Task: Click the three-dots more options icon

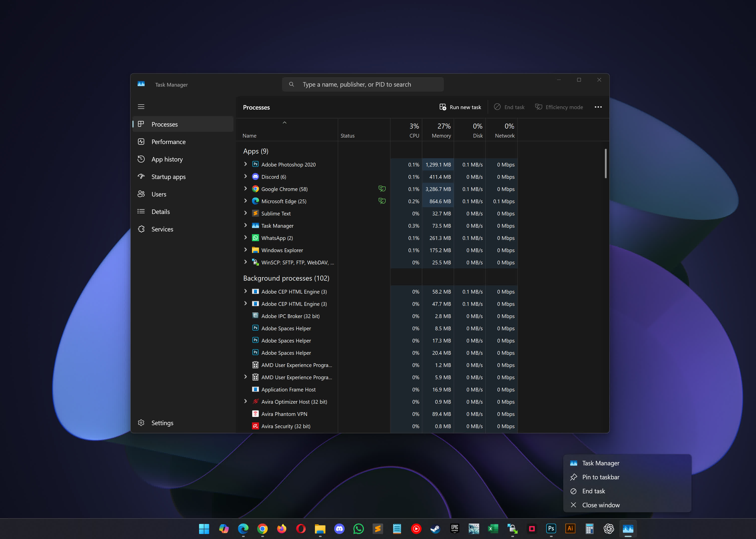Action: click(598, 107)
